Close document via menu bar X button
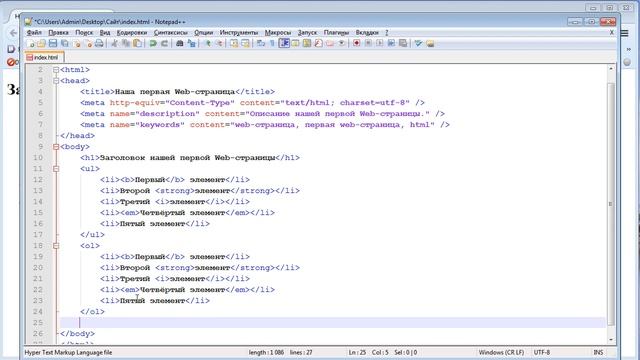This screenshot has height=360, width=640. coord(611,32)
